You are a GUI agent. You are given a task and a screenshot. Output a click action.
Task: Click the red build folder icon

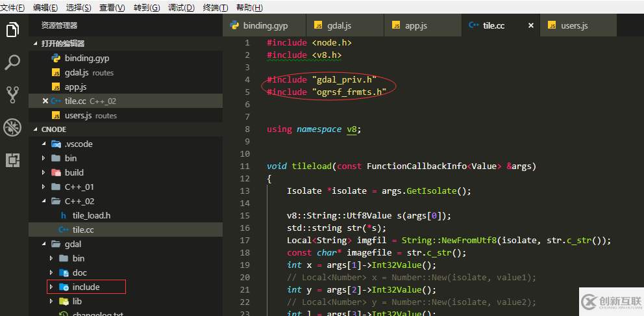pos(56,172)
